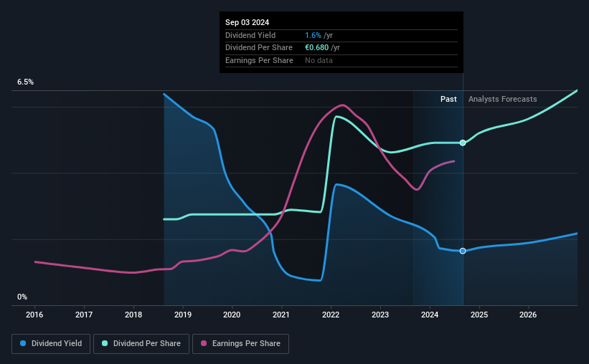Click the teal data point marker on the Dividend Per Share line

point(463,143)
